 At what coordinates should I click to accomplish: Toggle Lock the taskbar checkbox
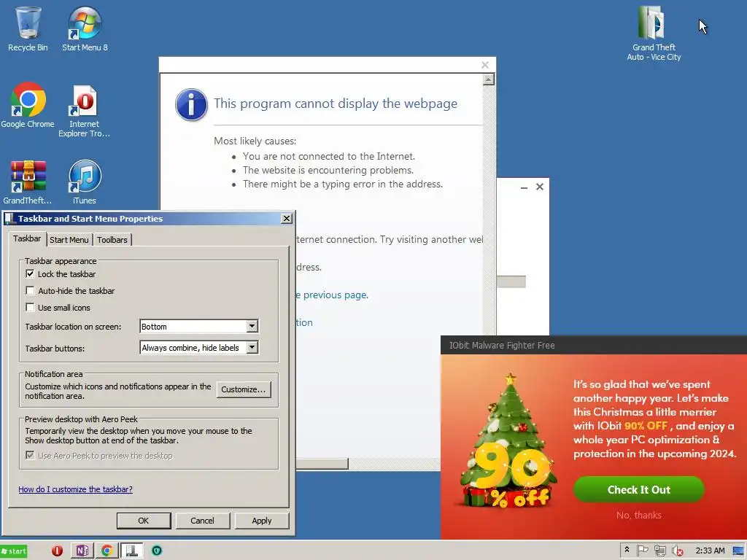(x=30, y=274)
